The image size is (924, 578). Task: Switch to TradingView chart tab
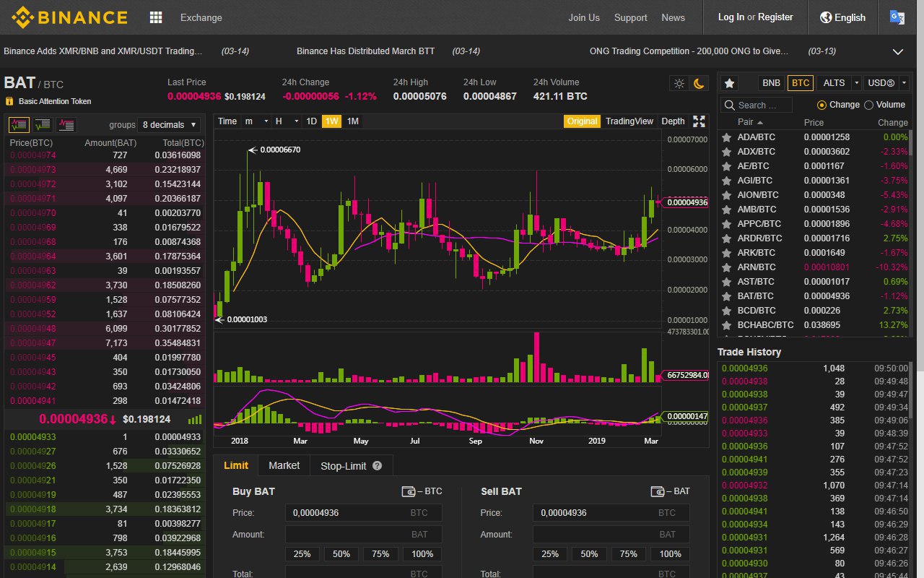point(629,121)
